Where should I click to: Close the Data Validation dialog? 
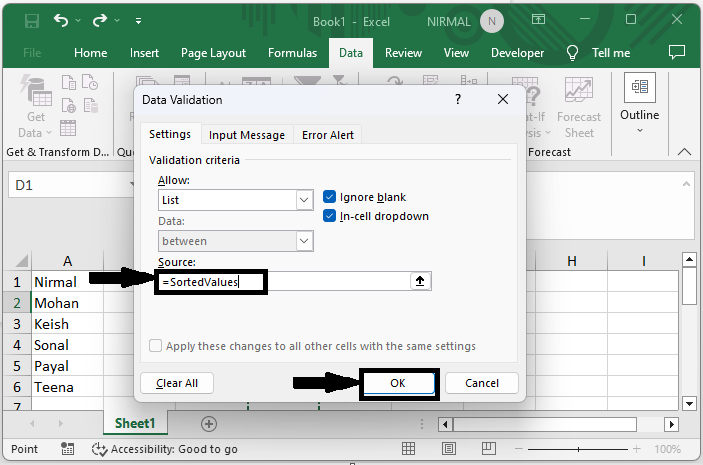pos(503,99)
